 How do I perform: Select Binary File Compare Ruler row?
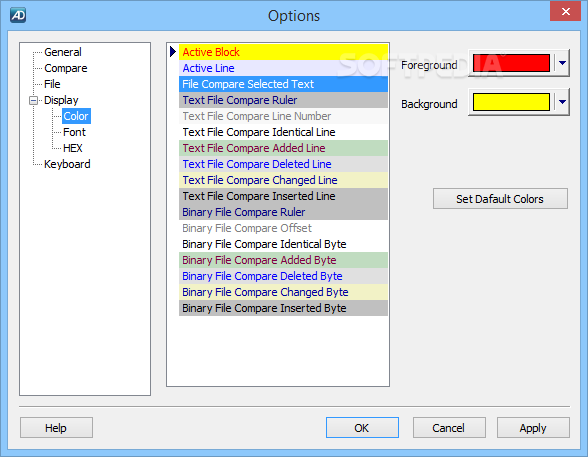tap(283, 212)
